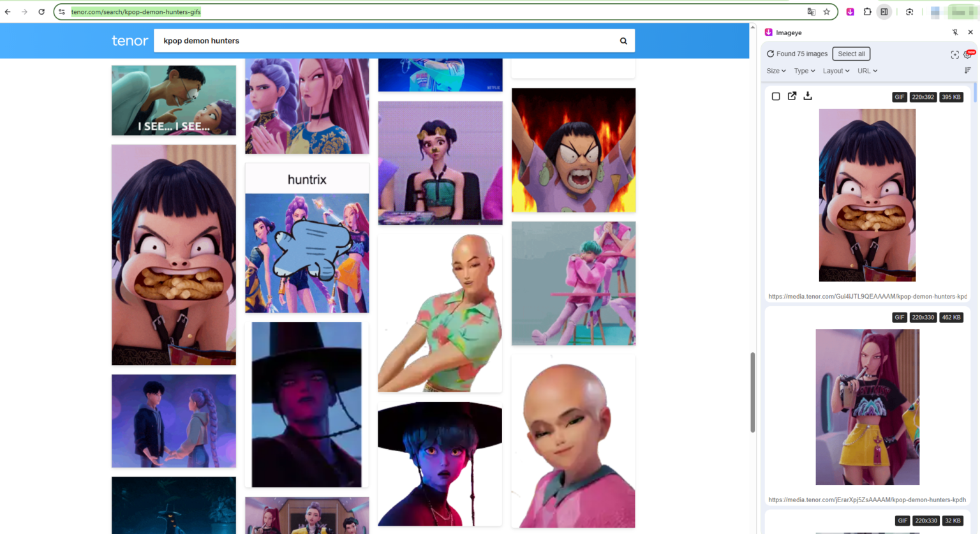Open the Size filter dropdown

pyautogui.click(x=776, y=71)
